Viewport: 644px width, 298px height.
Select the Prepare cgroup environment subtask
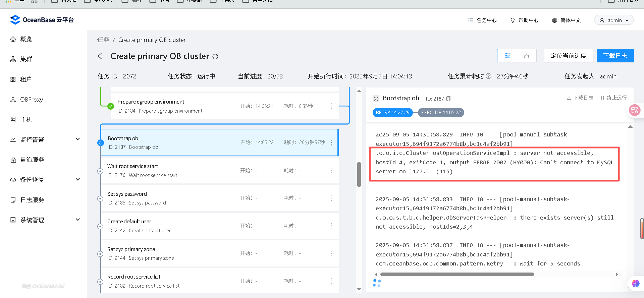pos(225,106)
